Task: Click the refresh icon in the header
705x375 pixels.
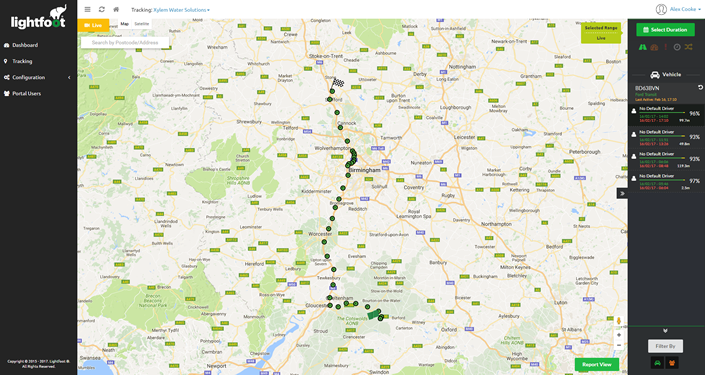Action: pyautogui.click(x=102, y=9)
